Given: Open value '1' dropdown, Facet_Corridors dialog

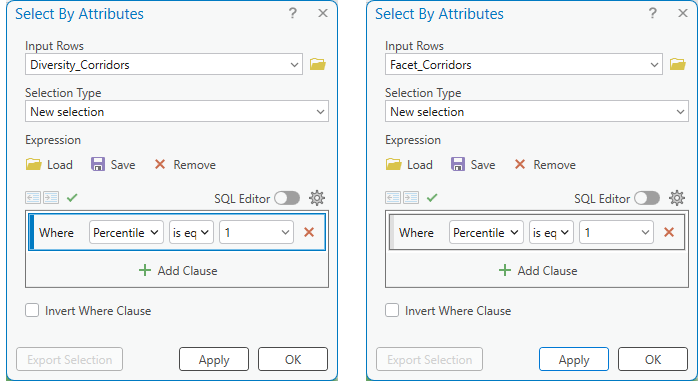Looking at the screenshot, I should tap(616, 232).
